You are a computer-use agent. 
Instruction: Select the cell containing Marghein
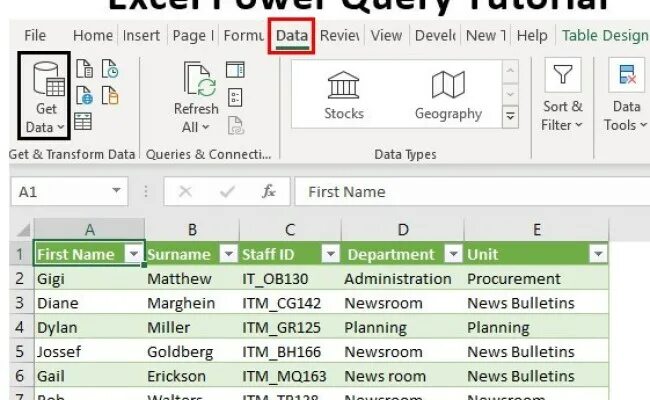(192, 303)
